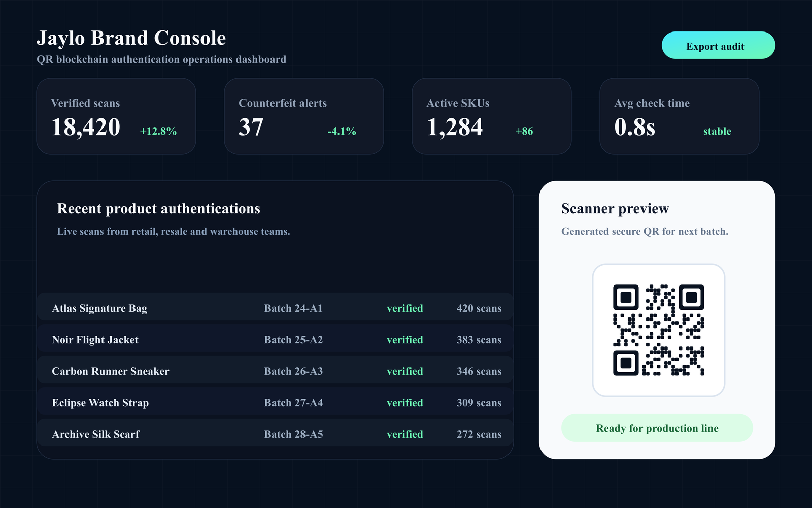Click the Live scans from retail description
This screenshot has height=508, width=812.
[174, 231]
